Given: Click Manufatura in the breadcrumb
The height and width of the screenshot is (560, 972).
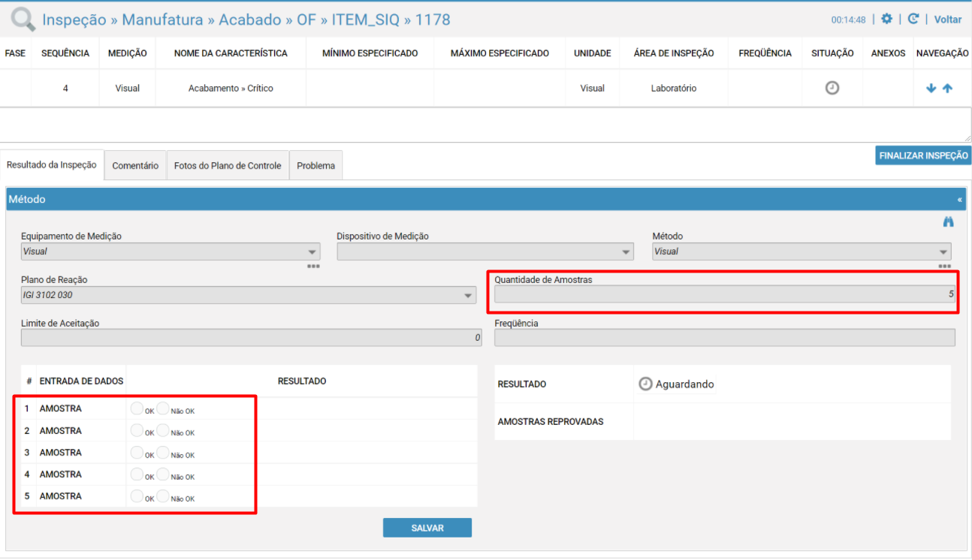Looking at the screenshot, I should tap(162, 20).
